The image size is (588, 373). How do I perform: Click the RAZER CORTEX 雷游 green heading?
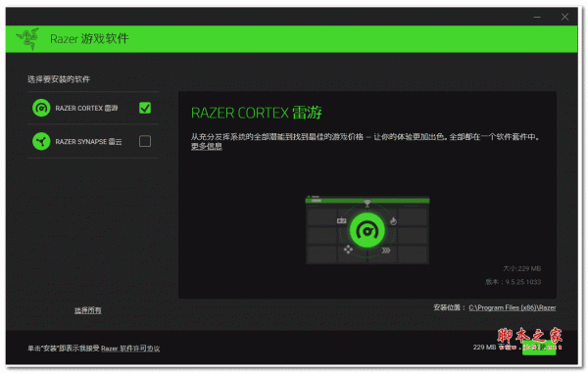click(x=257, y=113)
